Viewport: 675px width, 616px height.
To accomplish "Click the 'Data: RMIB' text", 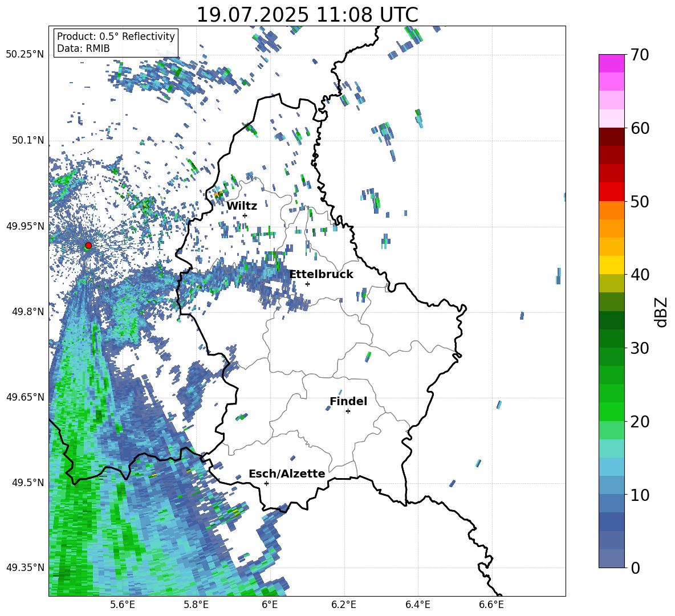I will (83, 48).
